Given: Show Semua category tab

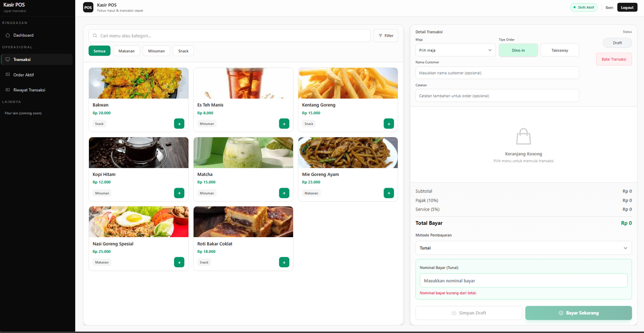Looking at the screenshot, I should click(99, 51).
